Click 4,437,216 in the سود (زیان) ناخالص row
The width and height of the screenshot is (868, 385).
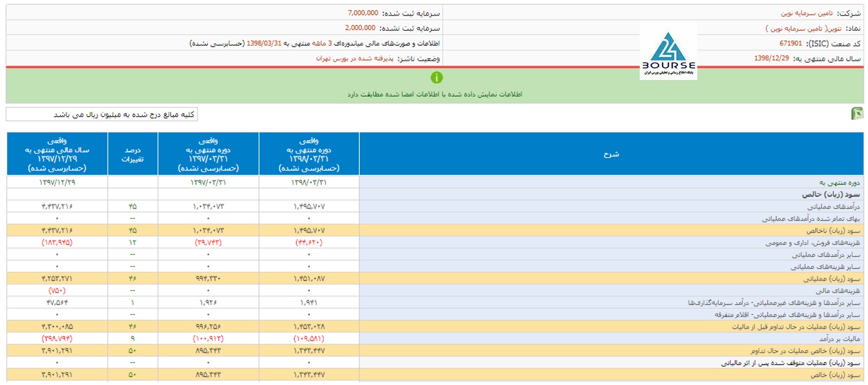click(57, 231)
